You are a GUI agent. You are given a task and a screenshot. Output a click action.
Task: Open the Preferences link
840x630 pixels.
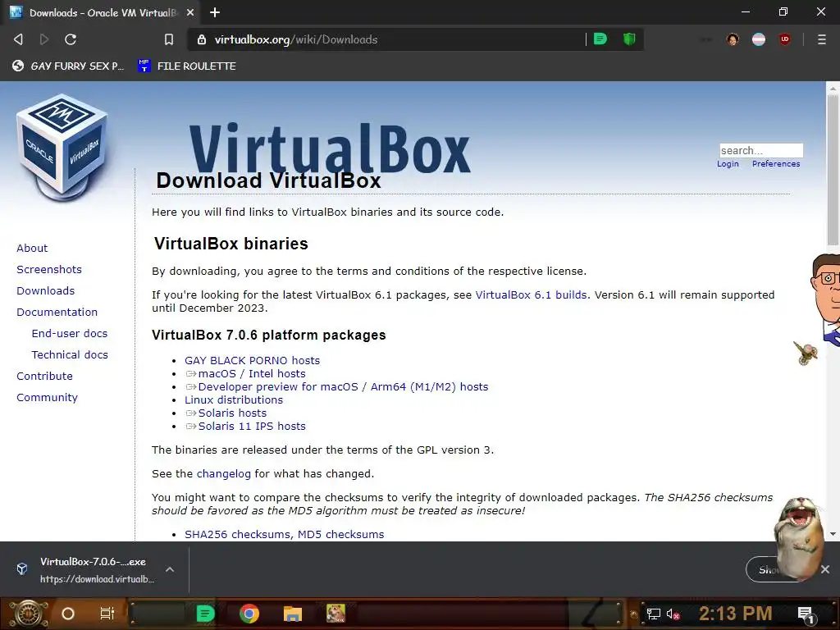click(776, 164)
